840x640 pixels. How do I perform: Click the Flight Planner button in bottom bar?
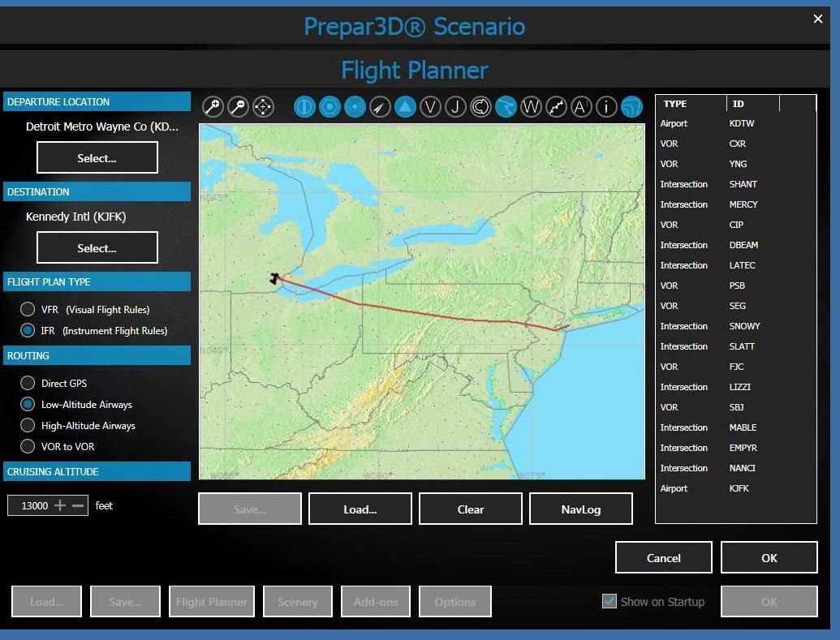click(x=212, y=601)
